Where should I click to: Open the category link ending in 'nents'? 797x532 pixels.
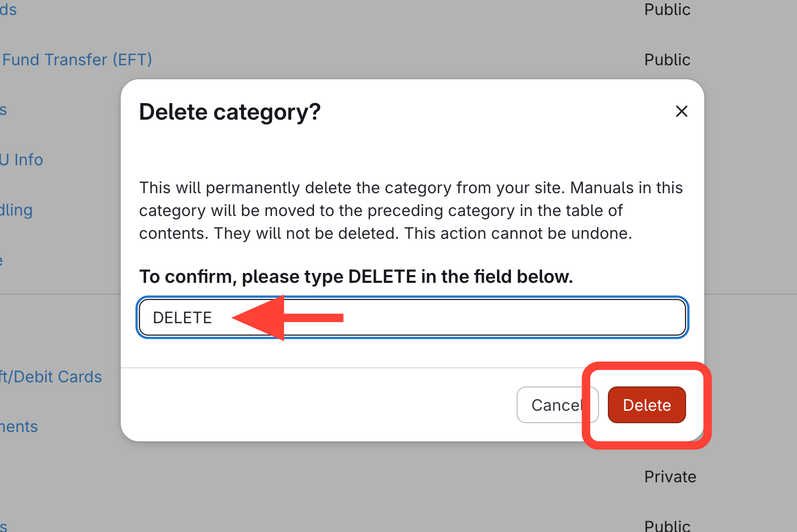[19, 427]
